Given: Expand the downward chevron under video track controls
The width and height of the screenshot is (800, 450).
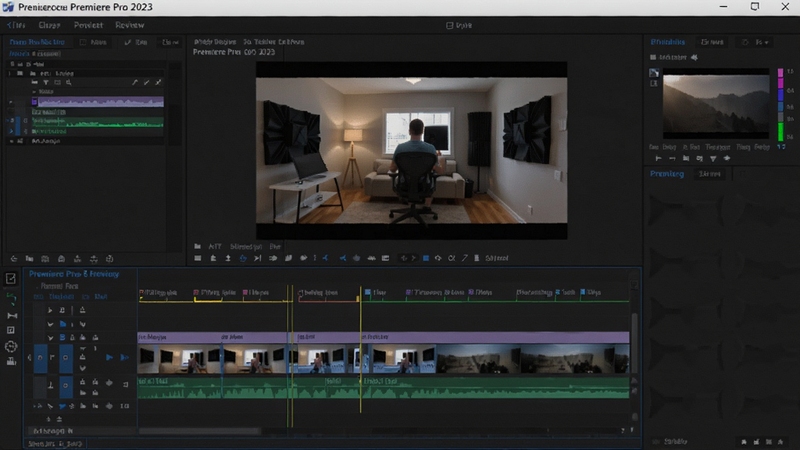Looking at the screenshot, I should [x=83, y=368].
